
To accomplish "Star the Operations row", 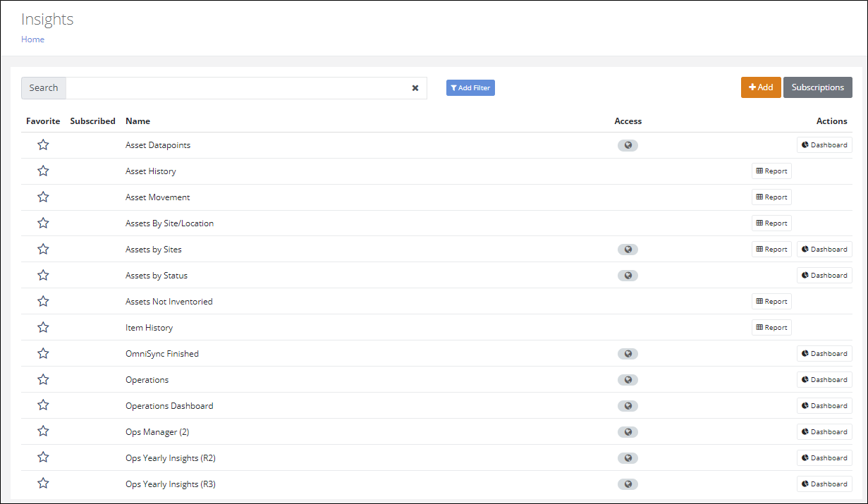I will [43, 380].
